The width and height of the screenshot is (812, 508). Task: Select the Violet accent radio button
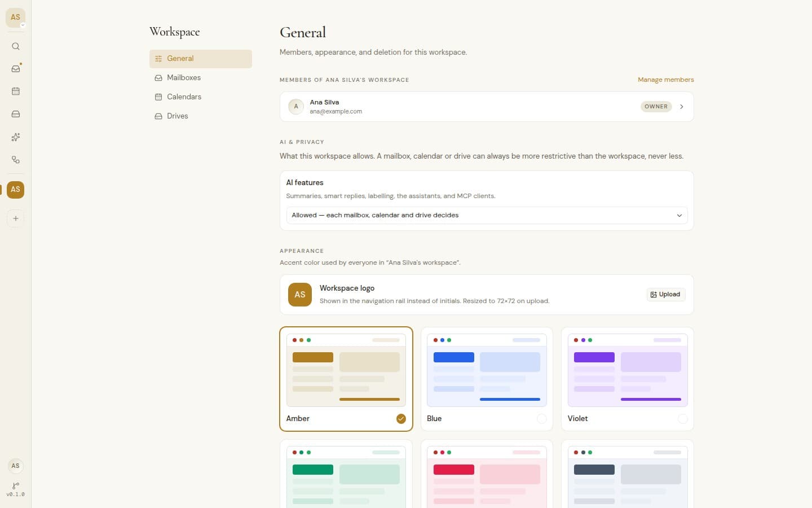(x=682, y=418)
